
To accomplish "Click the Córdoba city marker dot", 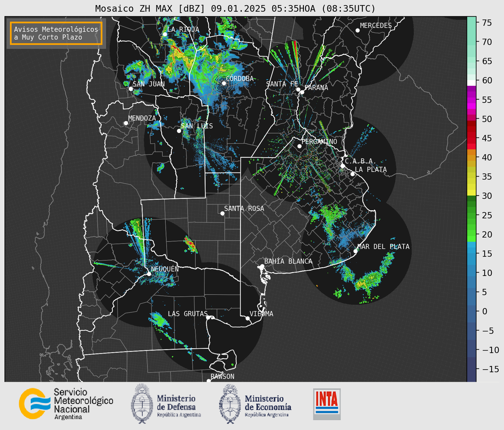I will coord(224,83).
